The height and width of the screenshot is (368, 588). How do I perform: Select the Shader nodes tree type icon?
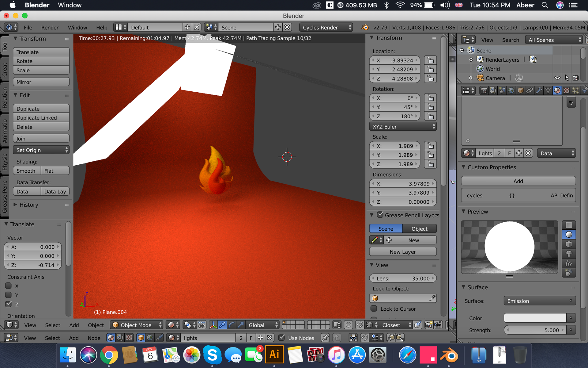point(111,338)
